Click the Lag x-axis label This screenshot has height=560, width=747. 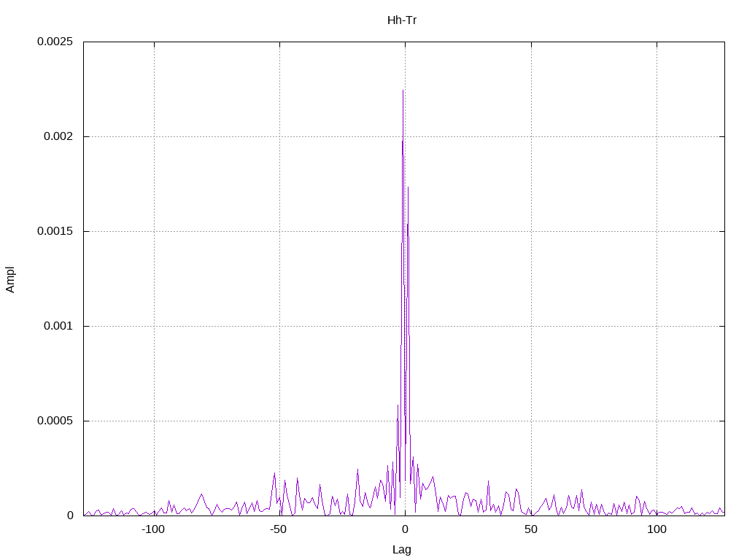tap(402, 550)
